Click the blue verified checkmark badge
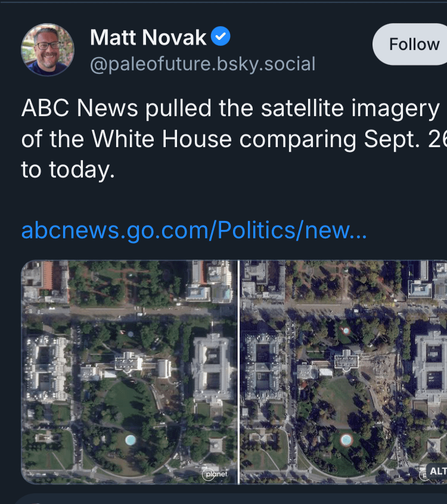Viewport: 447px width, 504px height. (x=221, y=38)
